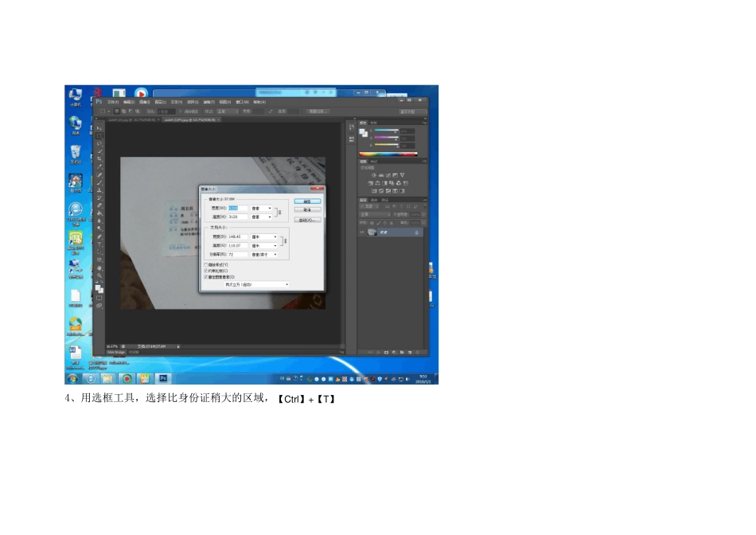
Task: Change screen mode icon in toolbar
Action: click(99, 306)
